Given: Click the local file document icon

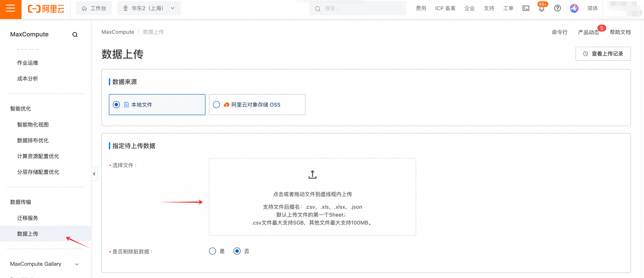Looking at the screenshot, I should click(x=126, y=105).
